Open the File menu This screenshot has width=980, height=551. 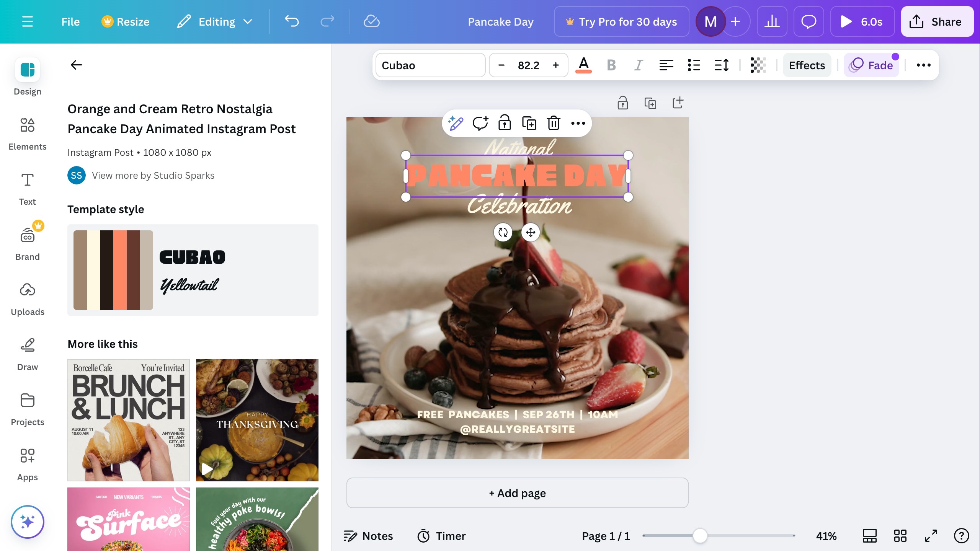tap(70, 22)
